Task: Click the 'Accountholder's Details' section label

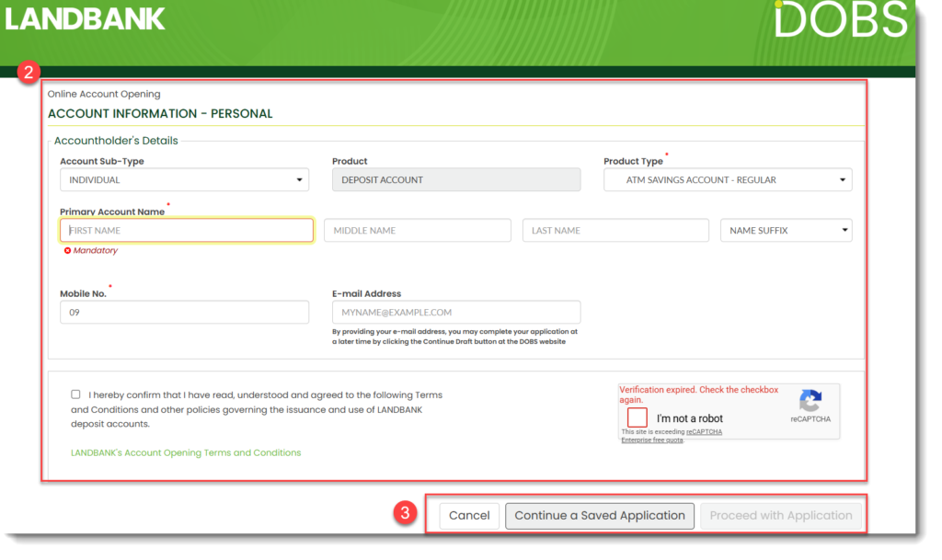Action: [x=116, y=141]
